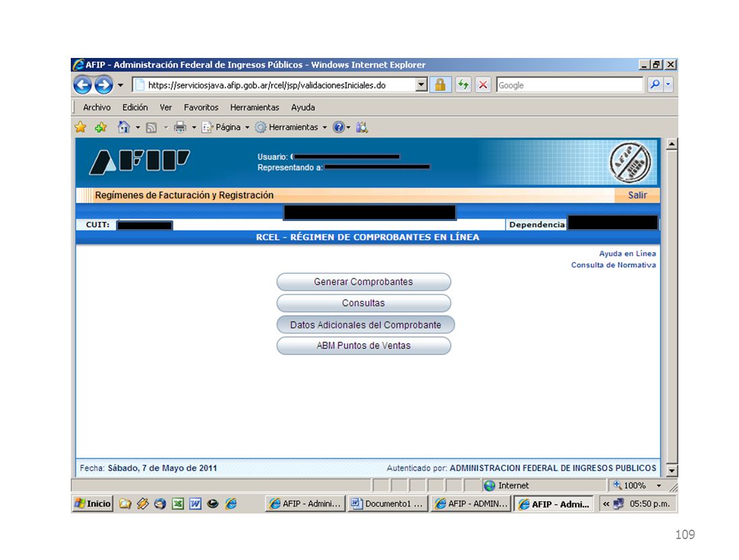This screenshot has height=560, width=739.
Task: Switch to active AFIP - Admi... taskbar window
Action: pyautogui.click(x=554, y=503)
